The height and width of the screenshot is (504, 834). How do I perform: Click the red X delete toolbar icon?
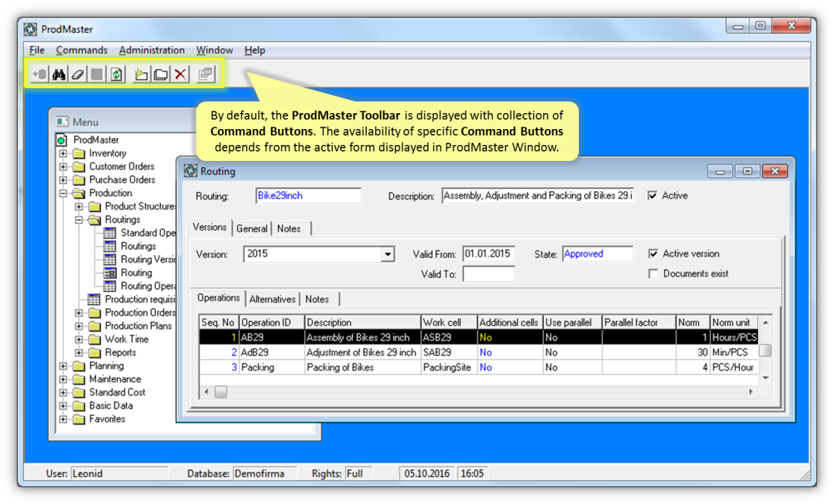coord(180,74)
